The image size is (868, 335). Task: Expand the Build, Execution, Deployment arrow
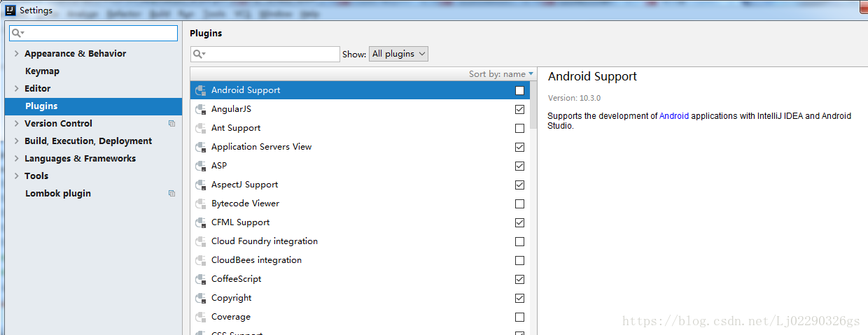[x=16, y=141]
